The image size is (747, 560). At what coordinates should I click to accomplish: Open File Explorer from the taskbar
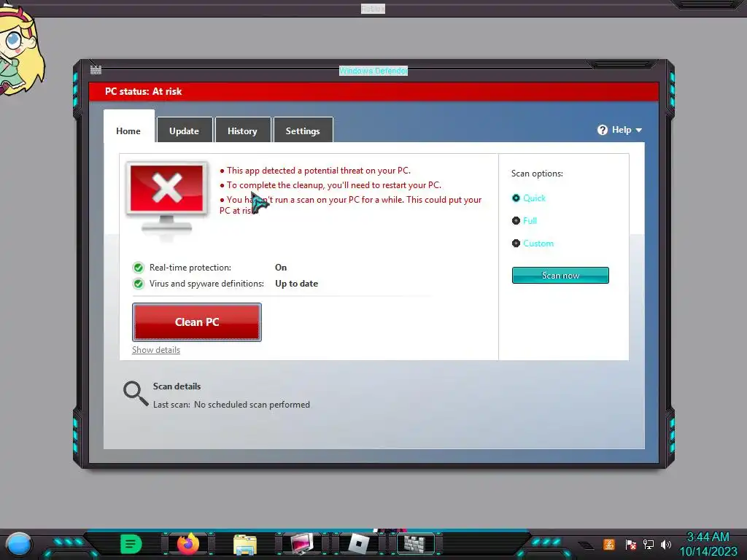[x=245, y=544]
